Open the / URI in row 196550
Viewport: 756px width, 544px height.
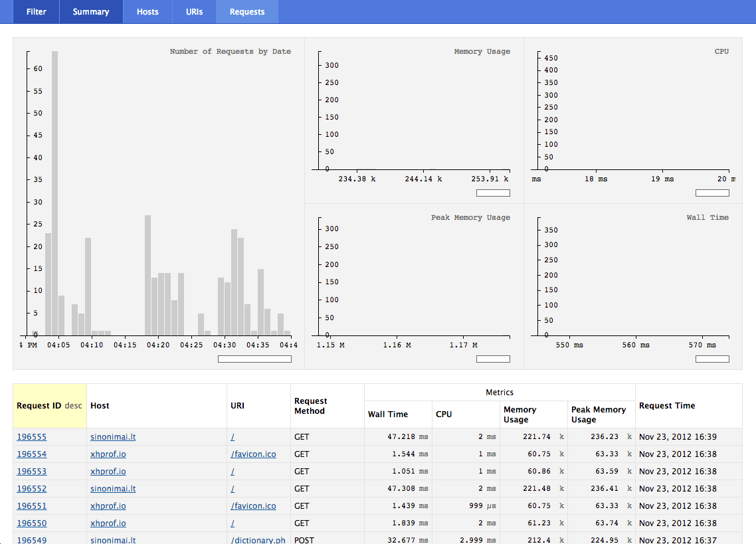click(x=233, y=523)
